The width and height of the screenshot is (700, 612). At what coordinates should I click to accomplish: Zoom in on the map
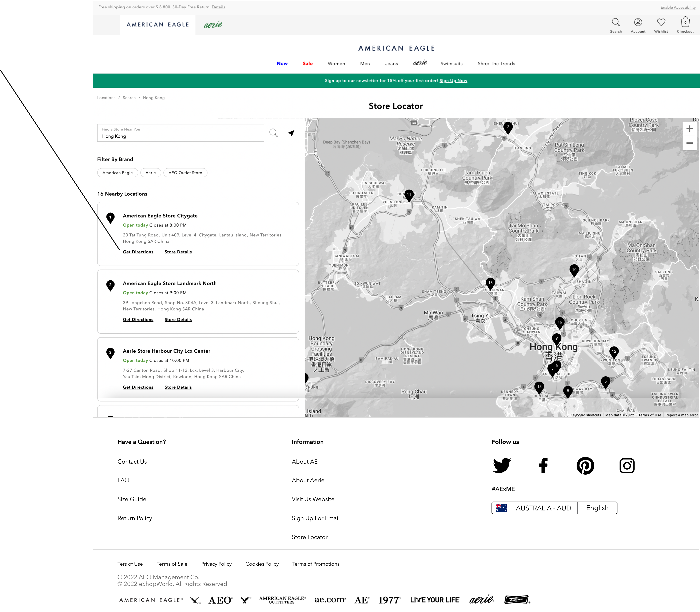[x=689, y=129]
